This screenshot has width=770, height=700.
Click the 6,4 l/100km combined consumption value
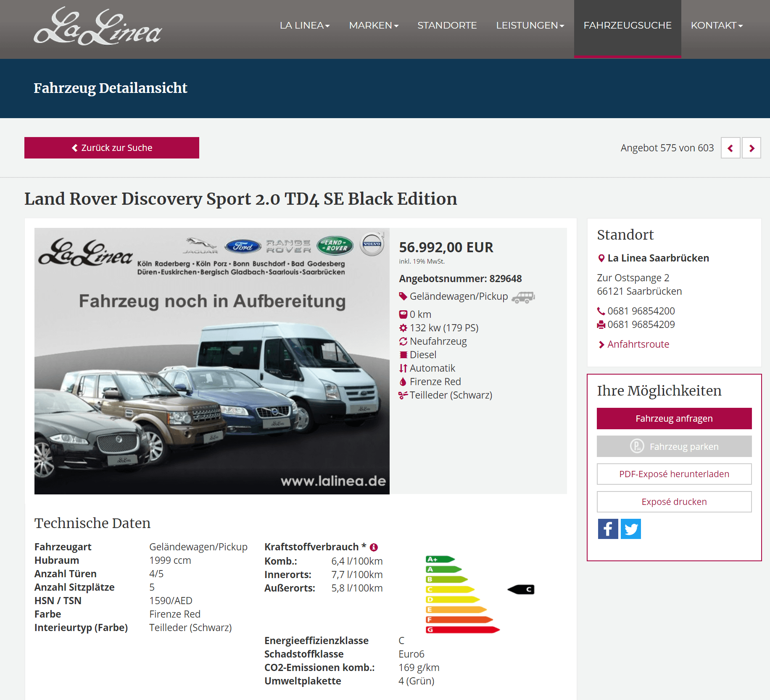tap(357, 561)
